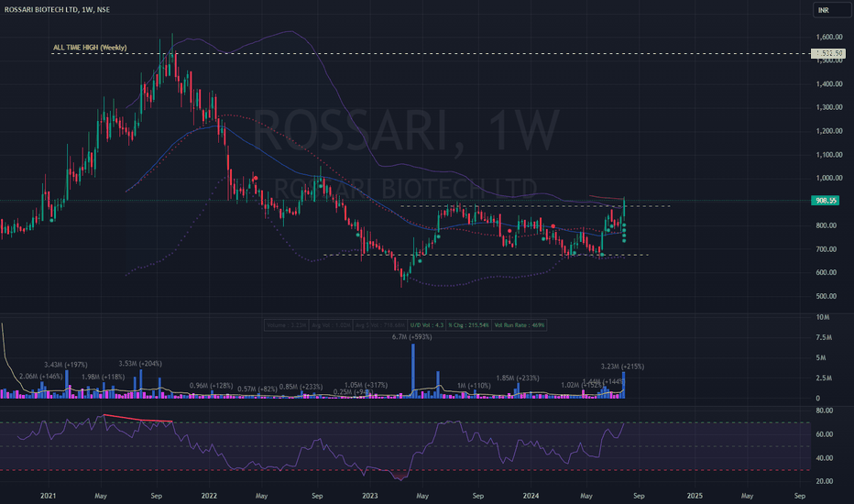Click the 7.5M volume axis label
The image size is (854, 504).
click(x=824, y=338)
